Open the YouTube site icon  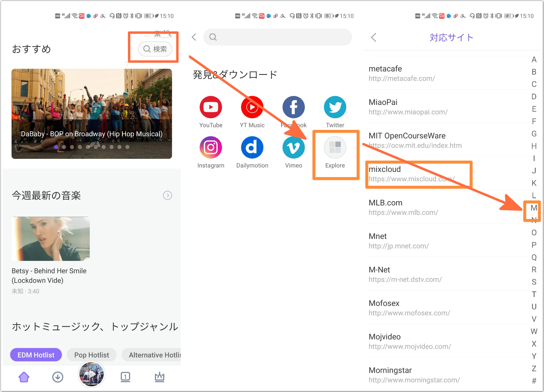click(x=211, y=107)
